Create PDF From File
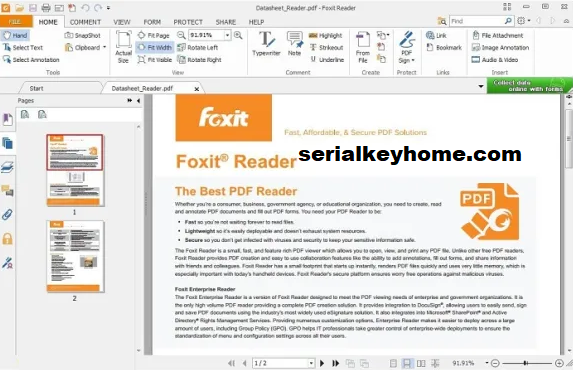573x370 pixels. pyautogui.click(x=363, y=48)
